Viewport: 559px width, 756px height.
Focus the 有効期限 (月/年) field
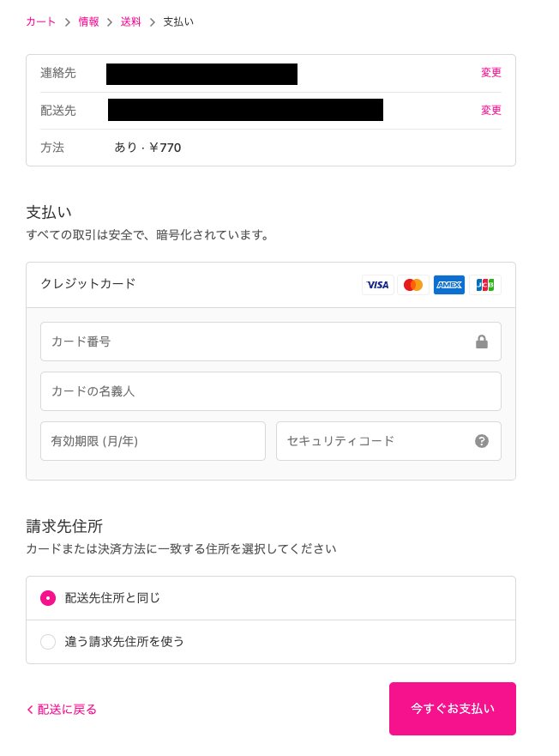tap(153, 441)
